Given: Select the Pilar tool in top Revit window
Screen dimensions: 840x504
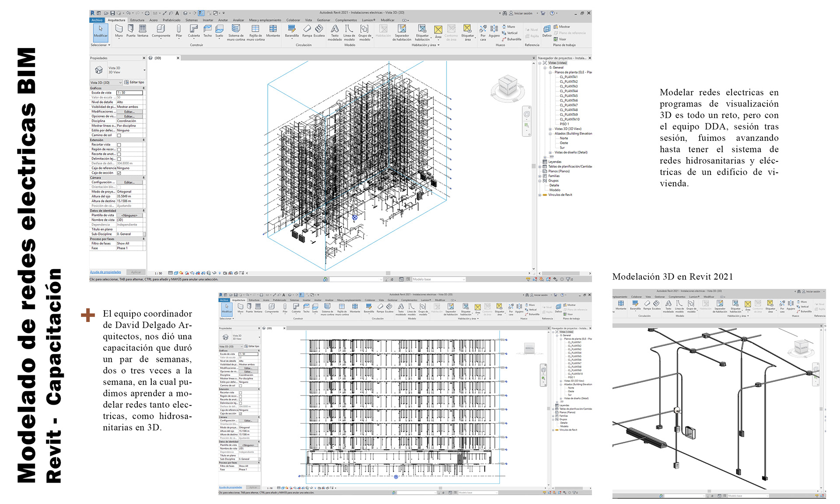Looking at the screenshot, I should (179, 31).
